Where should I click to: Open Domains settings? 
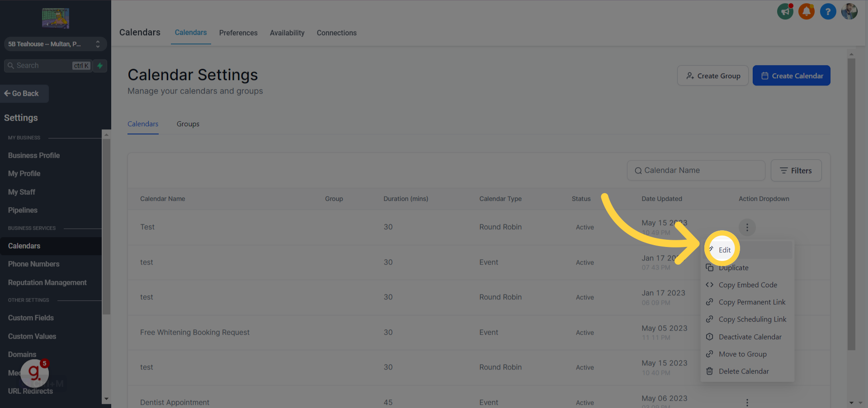pyautogui.click(x=22, y=355)
